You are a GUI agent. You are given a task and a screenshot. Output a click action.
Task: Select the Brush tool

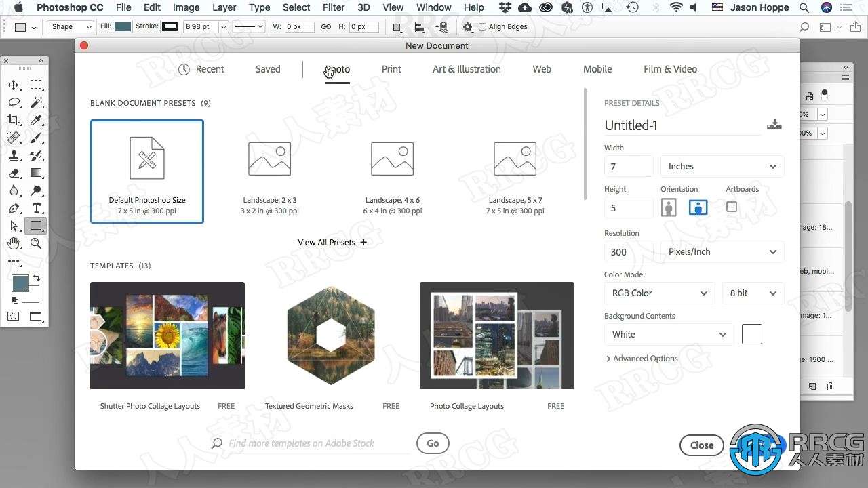(x=36, y=138)
